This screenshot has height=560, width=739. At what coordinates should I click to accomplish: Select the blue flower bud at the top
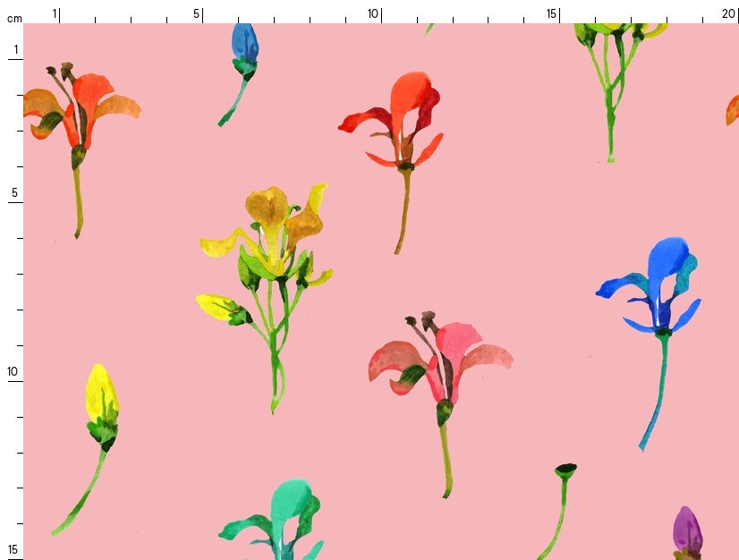tap(243, 45)
